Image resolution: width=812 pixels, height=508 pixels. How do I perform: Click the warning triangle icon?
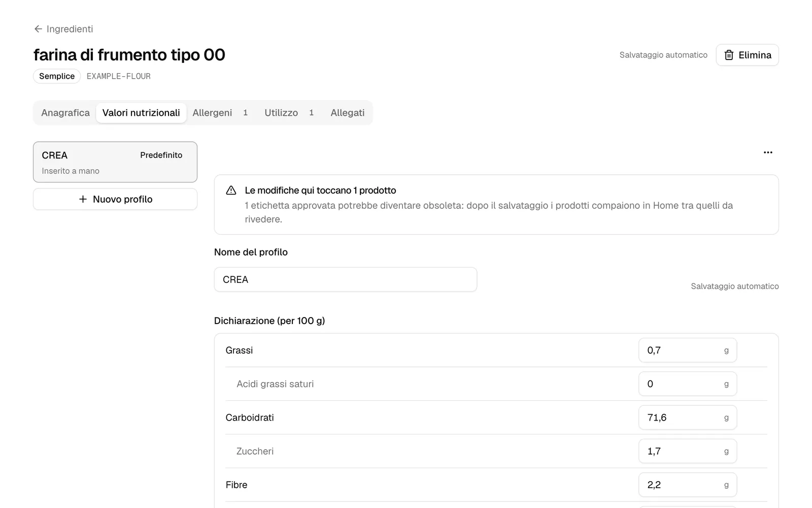point(231,190)
